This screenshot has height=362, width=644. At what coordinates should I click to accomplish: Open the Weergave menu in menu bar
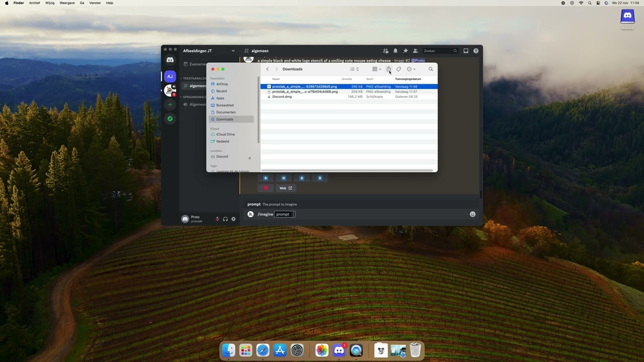point(67,3)
